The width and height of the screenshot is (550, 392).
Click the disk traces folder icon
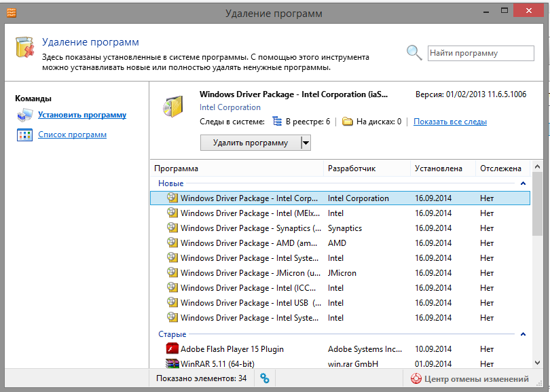pos(347,122)
